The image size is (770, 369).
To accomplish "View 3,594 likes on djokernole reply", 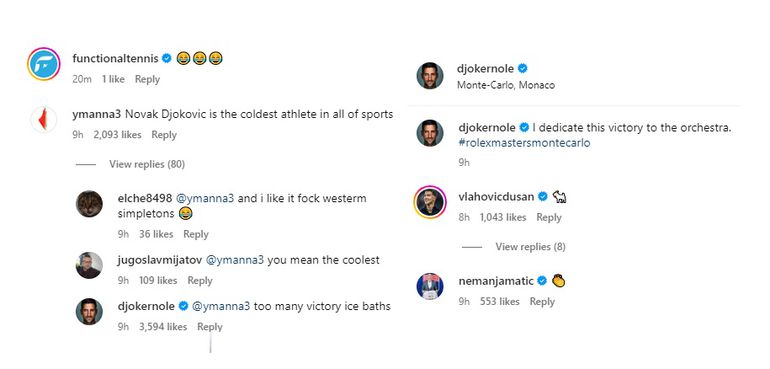I will click(163, 327).
